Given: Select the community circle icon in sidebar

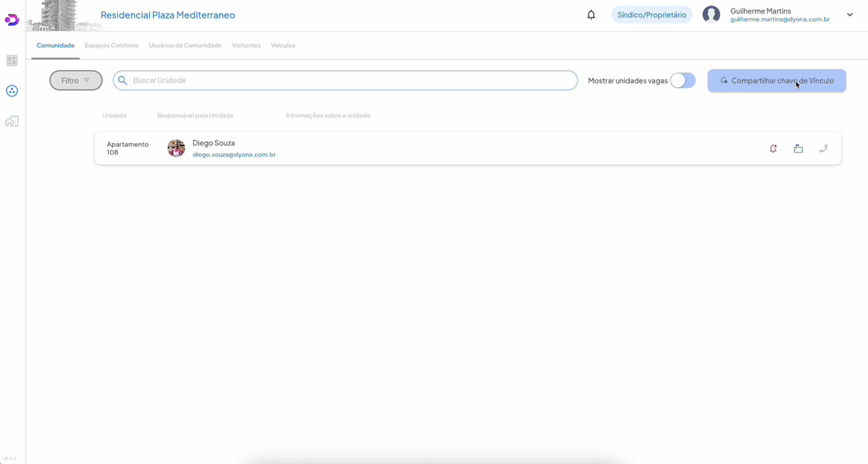Looking at the screenshot, I should click(x=12, y=91).
